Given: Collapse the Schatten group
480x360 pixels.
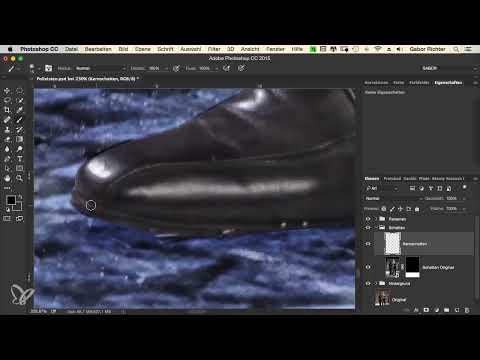Looking at the screenshot, I should pos(376,228).
